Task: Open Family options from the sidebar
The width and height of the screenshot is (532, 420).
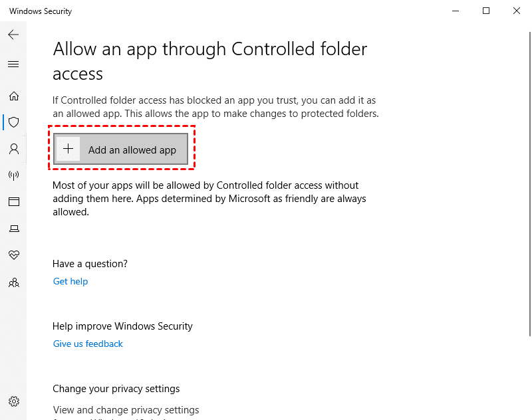Action: 14,282
